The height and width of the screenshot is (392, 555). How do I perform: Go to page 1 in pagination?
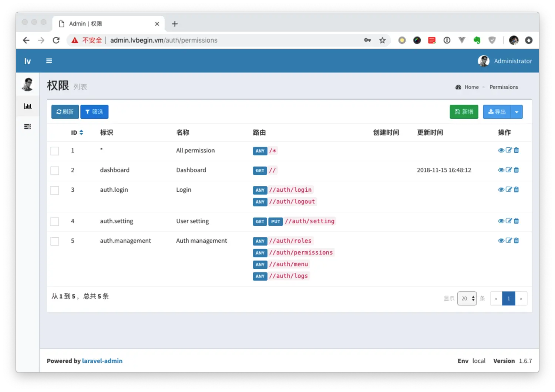pyautogui.click(x=509, y=298)
